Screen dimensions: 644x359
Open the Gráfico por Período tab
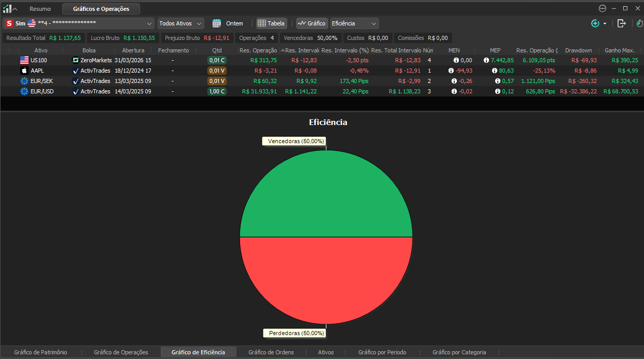point(382,352)
